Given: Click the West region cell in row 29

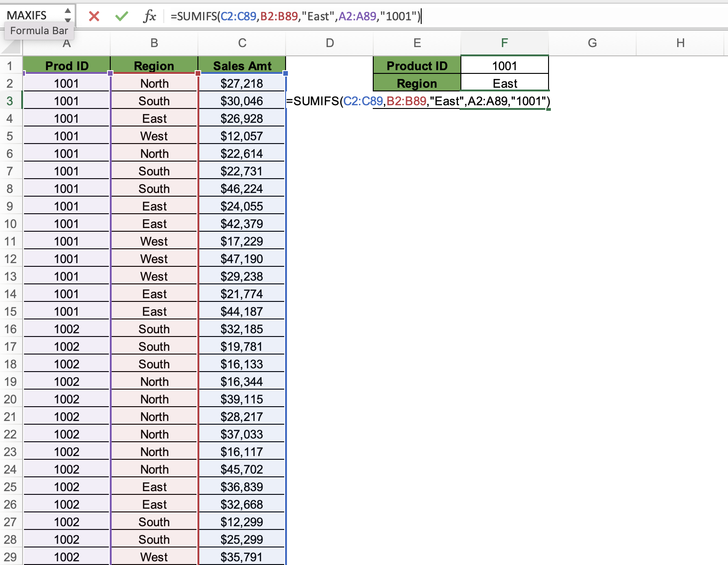Looking at the screenshot, I should 154,557.
